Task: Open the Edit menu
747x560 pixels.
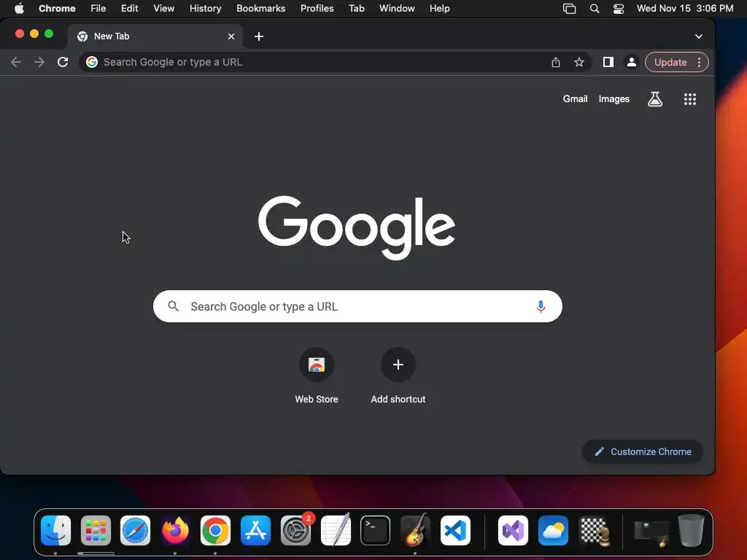Action: (129, 8)
